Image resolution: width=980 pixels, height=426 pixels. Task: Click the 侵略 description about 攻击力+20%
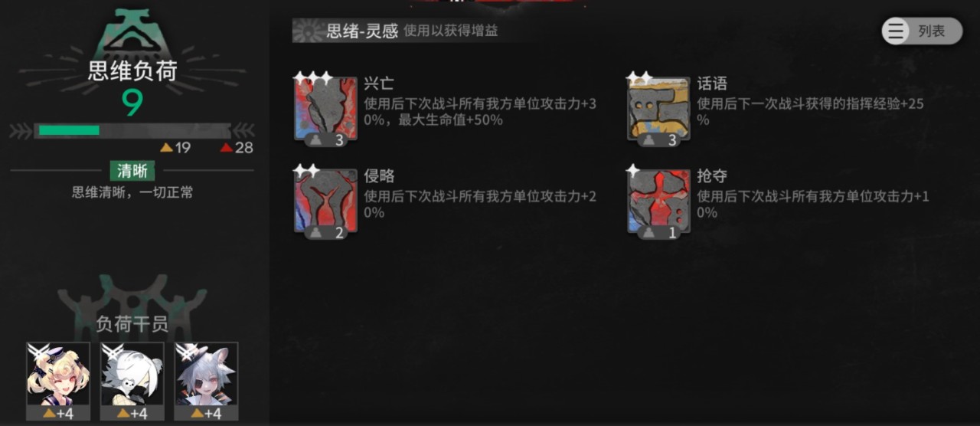480,204
